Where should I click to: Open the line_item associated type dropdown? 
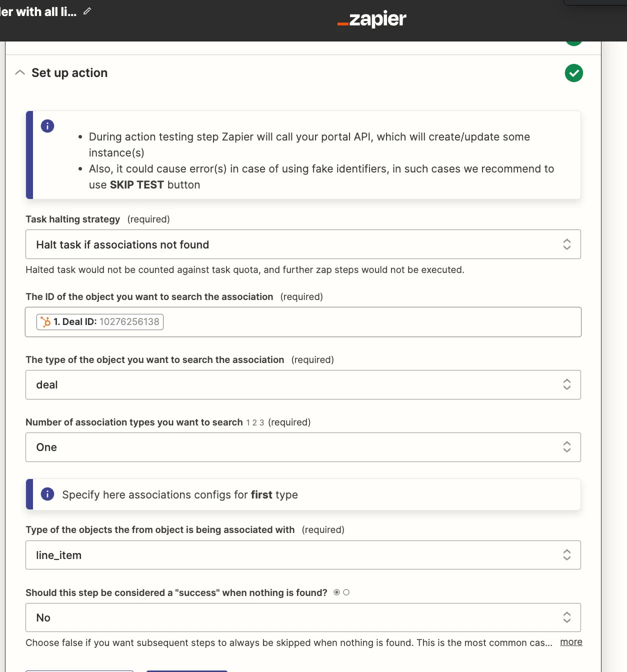(303, 555)
